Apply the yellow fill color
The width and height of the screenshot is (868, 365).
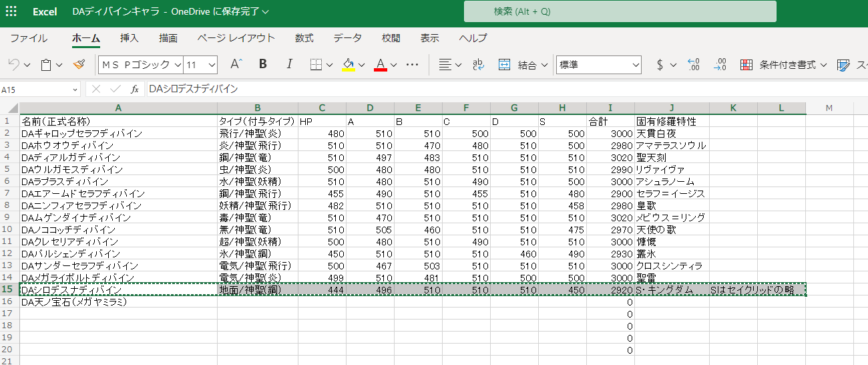coord(348,65)
